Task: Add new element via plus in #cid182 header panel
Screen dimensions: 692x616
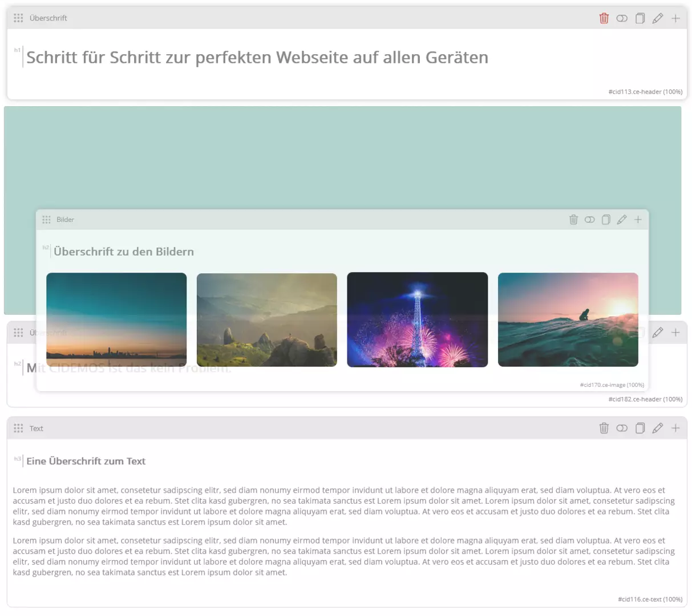Action: pos(675,332)
